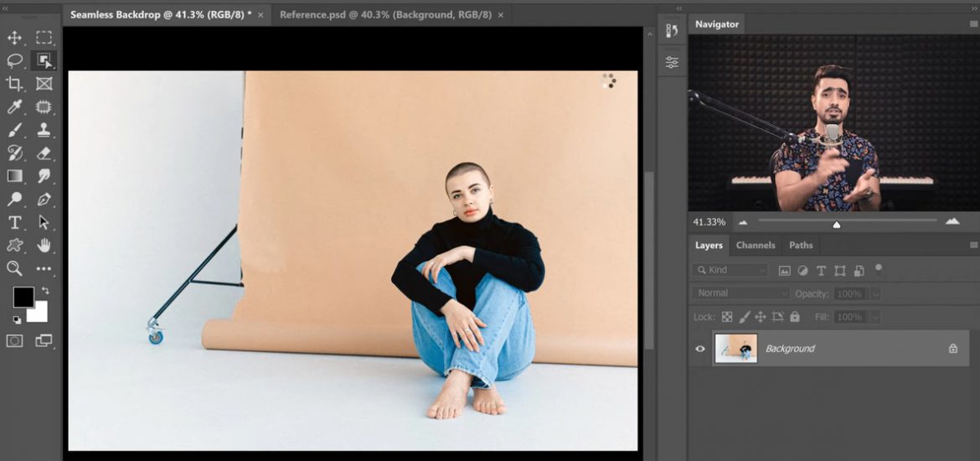Select the Crop tool
980x461 pixels.
[x=14, y=84]
